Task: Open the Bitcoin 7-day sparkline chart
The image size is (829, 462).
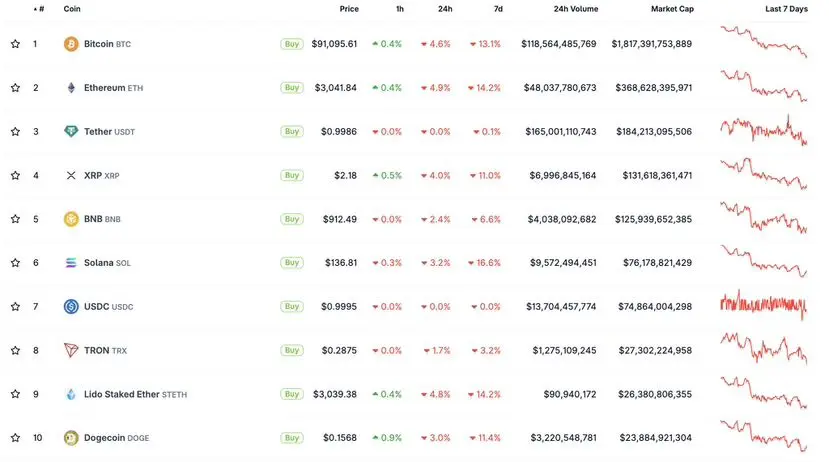Action: (764, 44)
